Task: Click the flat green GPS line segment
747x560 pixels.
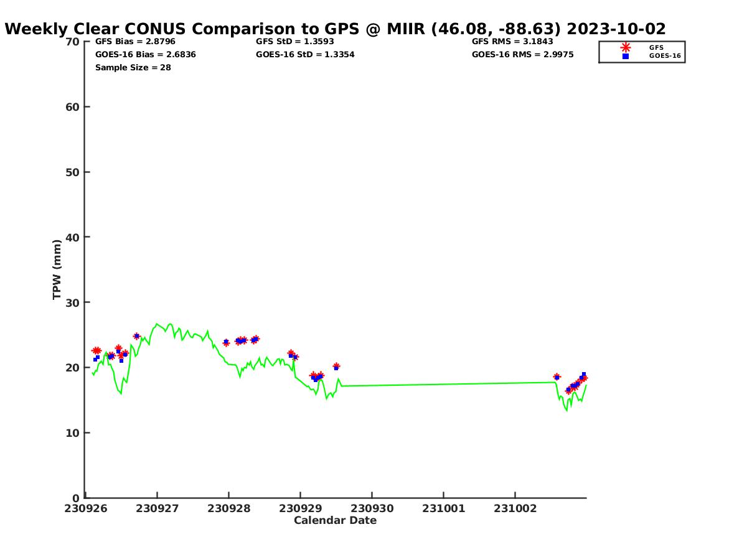Action: pyautogui.click(x=448, y=385)
